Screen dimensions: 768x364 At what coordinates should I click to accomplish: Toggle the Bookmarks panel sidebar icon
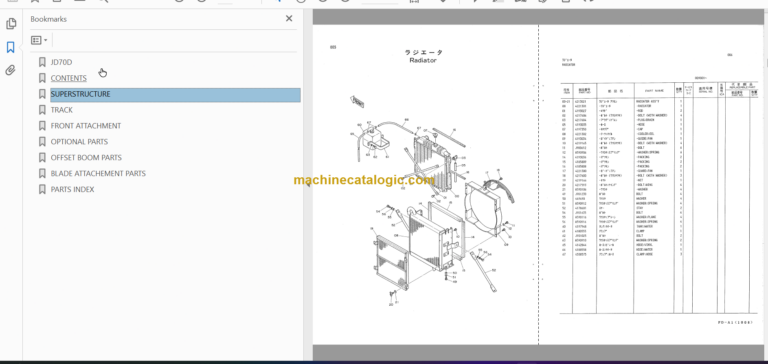point(11,47)
